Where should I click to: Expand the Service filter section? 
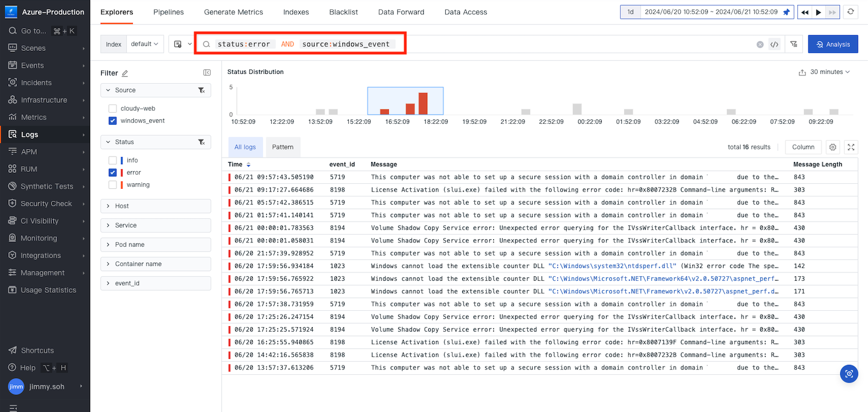[x=156, y=225]
